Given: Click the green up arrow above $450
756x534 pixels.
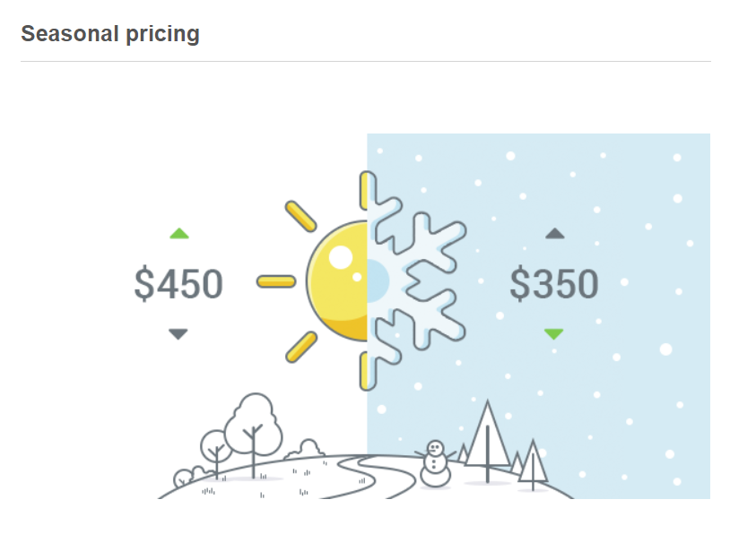Looking at the screenshot, I should coord(179,234).
